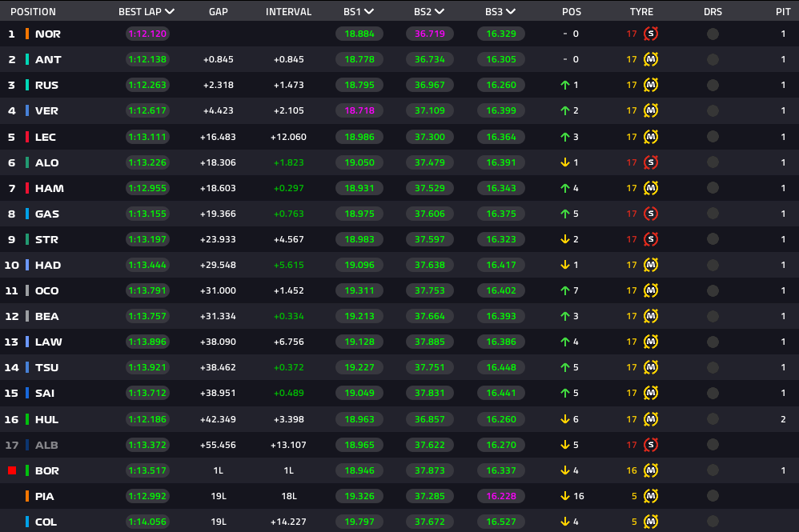Toggle the DRS indicator for SAI
Image resolution: width=799 pixels, height=532 pixels.
713,393
